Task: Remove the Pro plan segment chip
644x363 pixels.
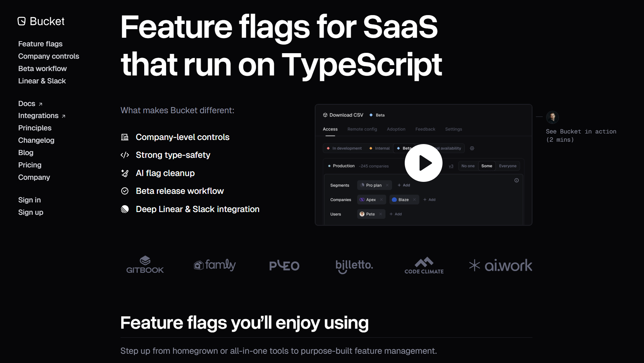Action: click(x=387, y=185)
